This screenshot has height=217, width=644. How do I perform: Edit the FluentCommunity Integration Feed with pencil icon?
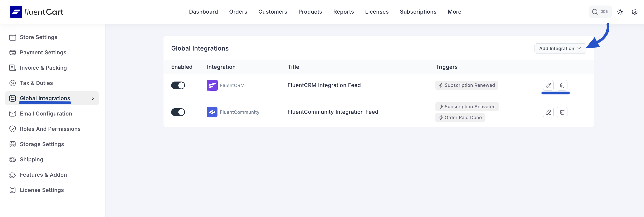coord(549,112)
